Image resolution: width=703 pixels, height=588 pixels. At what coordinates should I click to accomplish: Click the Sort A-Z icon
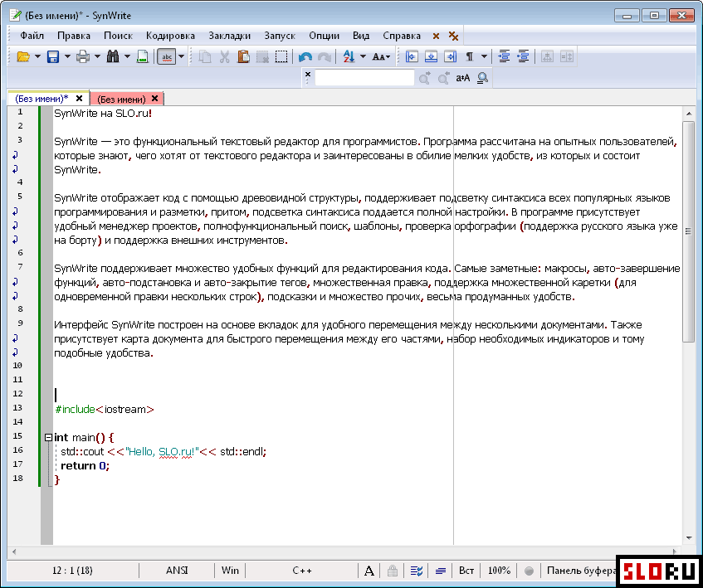[349, 57]
